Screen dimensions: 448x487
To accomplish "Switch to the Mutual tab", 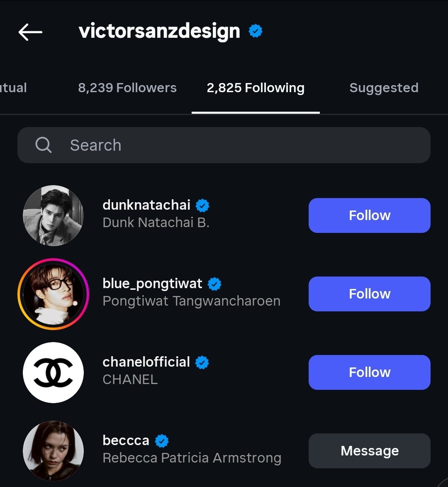I will [13, 88].
